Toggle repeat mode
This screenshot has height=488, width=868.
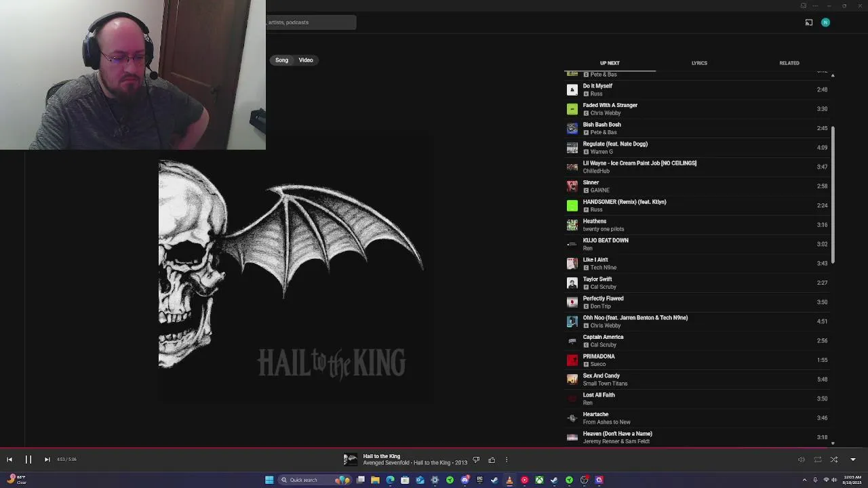point(818,460)
